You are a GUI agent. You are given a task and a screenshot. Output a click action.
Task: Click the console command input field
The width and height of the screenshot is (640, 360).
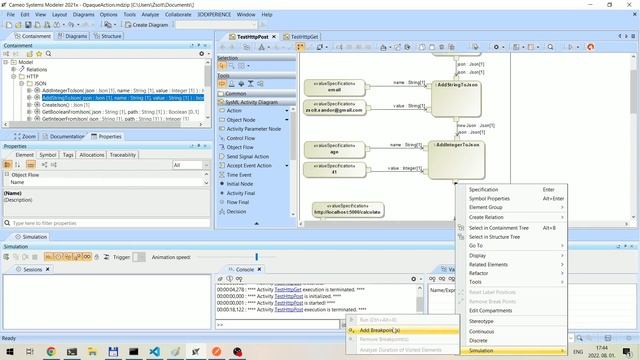click(278, 324)
